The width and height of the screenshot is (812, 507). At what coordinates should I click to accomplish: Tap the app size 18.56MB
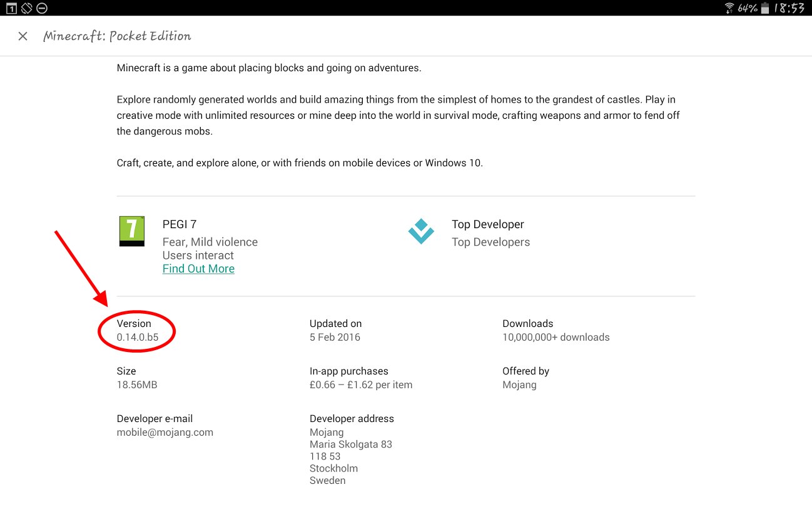[x=137, y=384]
